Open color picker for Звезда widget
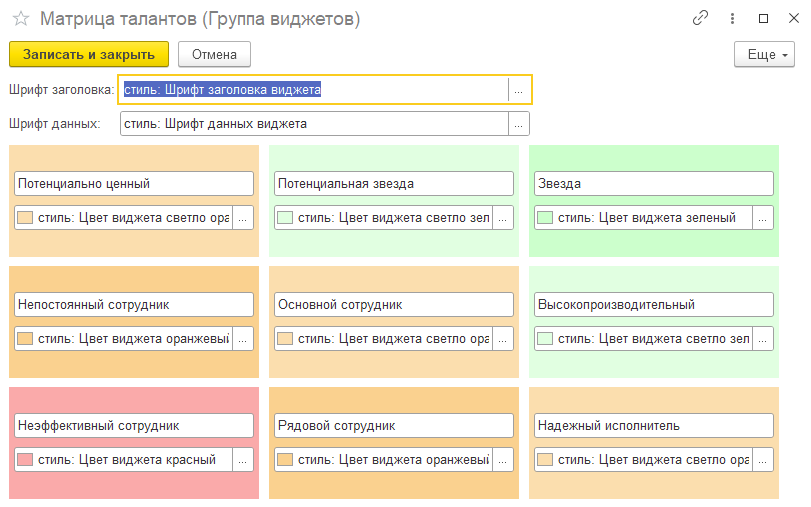 763,218
